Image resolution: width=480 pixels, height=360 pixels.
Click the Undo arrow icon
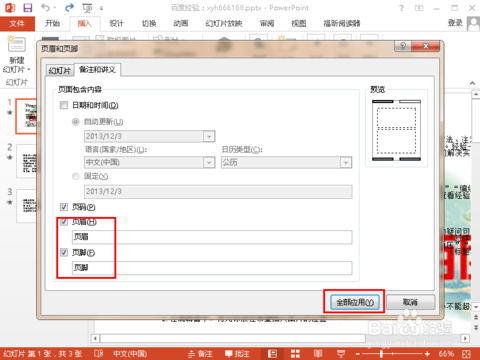46,8
